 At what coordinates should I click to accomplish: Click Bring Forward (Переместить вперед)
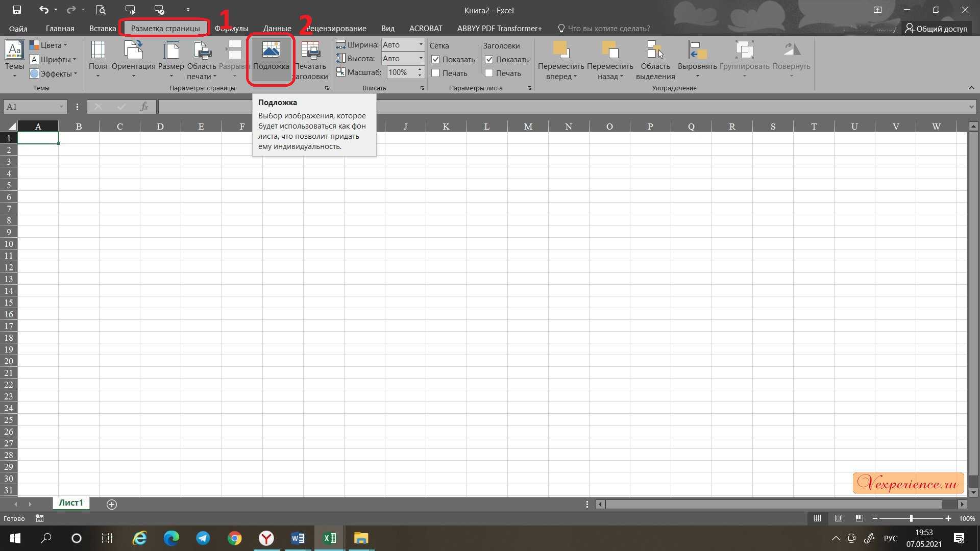[x=561, y=60]
